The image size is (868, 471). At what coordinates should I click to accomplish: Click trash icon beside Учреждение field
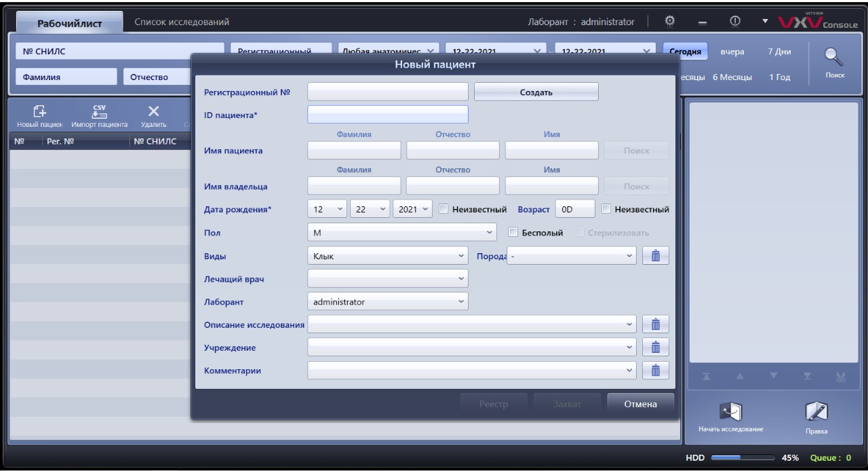click(x=655, y=347)
